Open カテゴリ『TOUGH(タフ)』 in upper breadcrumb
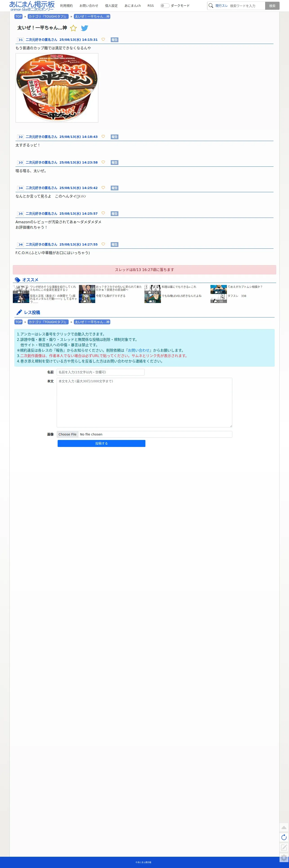This screenshot has height=868, width=289. click(48, 16)
